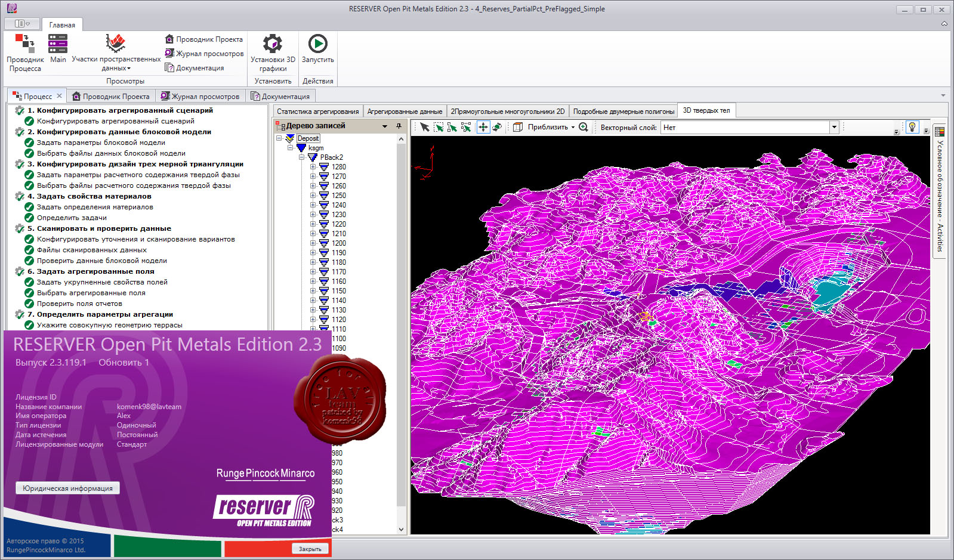Screen dimensions: 954x560
Task: Select step 3. Конфигурировать дизайн трех мерной триангуляции
Action: point(135,164)
